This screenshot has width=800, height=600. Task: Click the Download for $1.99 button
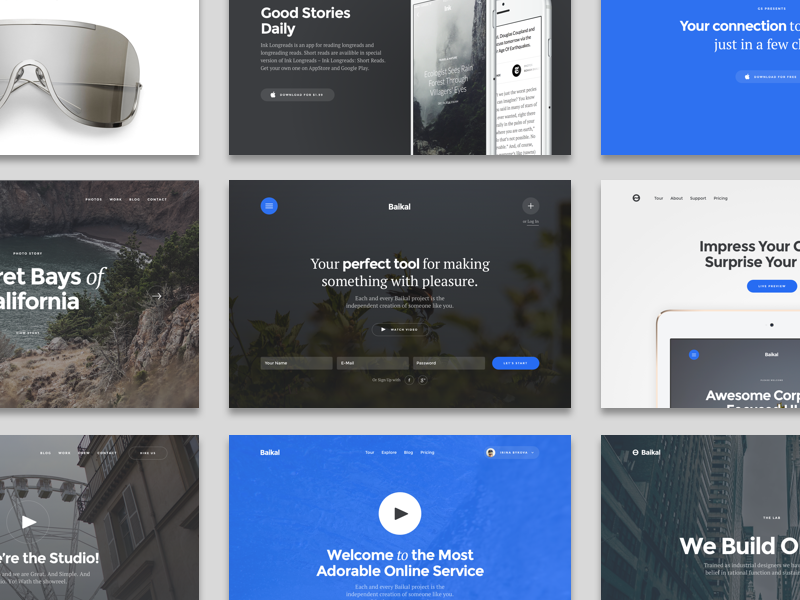pos(297,94)
